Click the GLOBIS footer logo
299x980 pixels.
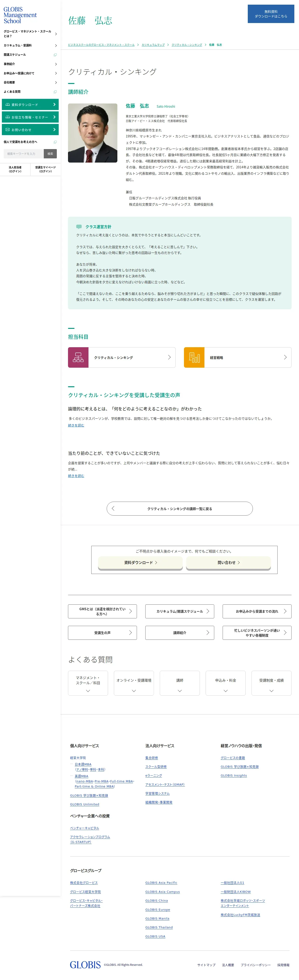pos(85,964)
